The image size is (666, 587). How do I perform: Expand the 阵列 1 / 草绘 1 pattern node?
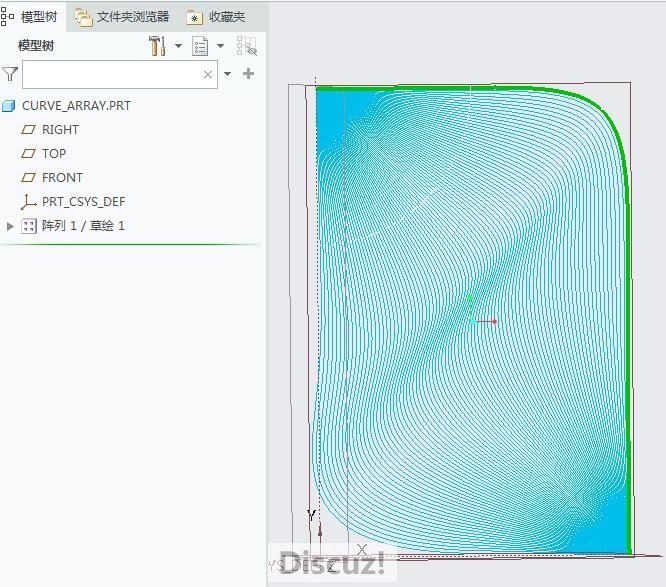click(11, 226)
